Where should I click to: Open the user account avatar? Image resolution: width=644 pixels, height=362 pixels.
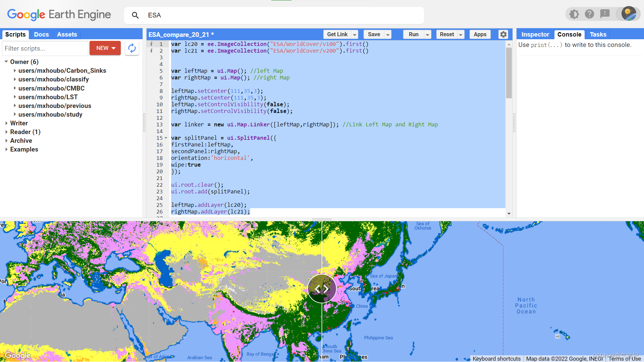click(x=629, y=14)
